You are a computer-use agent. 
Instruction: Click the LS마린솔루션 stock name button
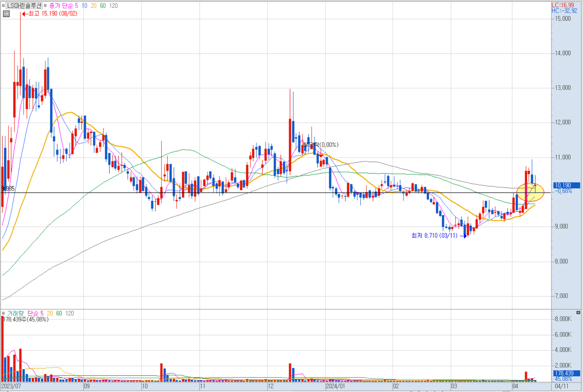coord(24,6)
